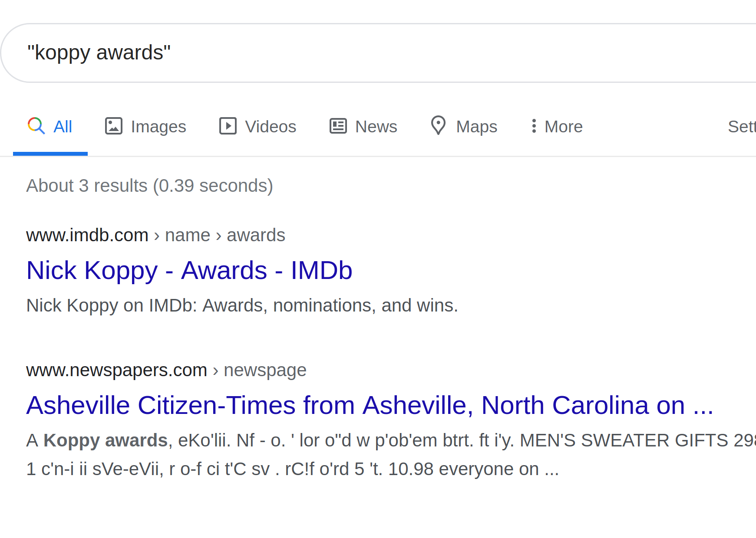Open Asheville Citizen-Times result link
This screenshot has width=756, height=538.
370,405
